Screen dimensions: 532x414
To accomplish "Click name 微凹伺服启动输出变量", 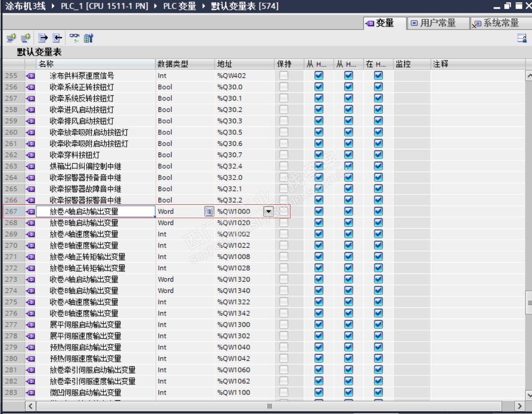I will (86, 393).
